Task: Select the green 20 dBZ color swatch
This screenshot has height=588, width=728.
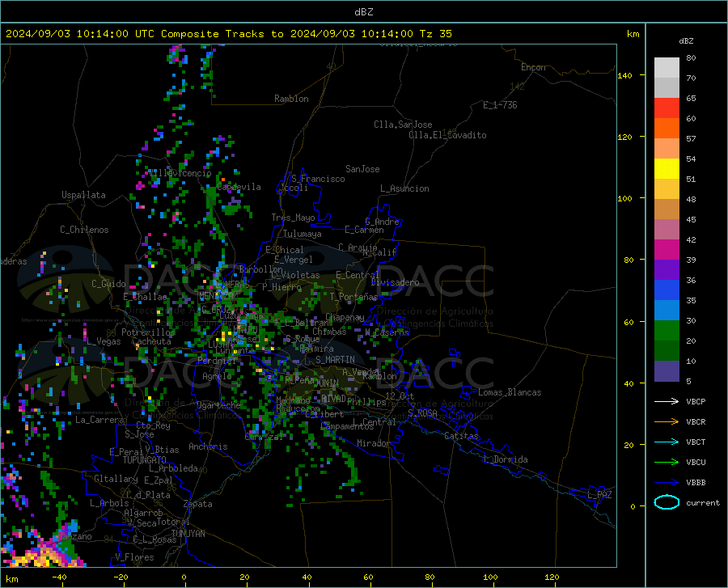Action: pyautogui.click(x=667, y=331)
